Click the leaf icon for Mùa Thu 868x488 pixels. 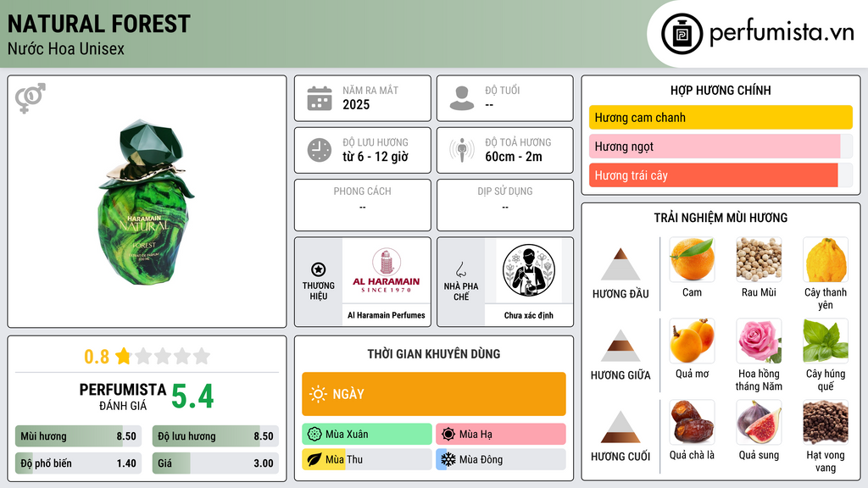(314, 459)
